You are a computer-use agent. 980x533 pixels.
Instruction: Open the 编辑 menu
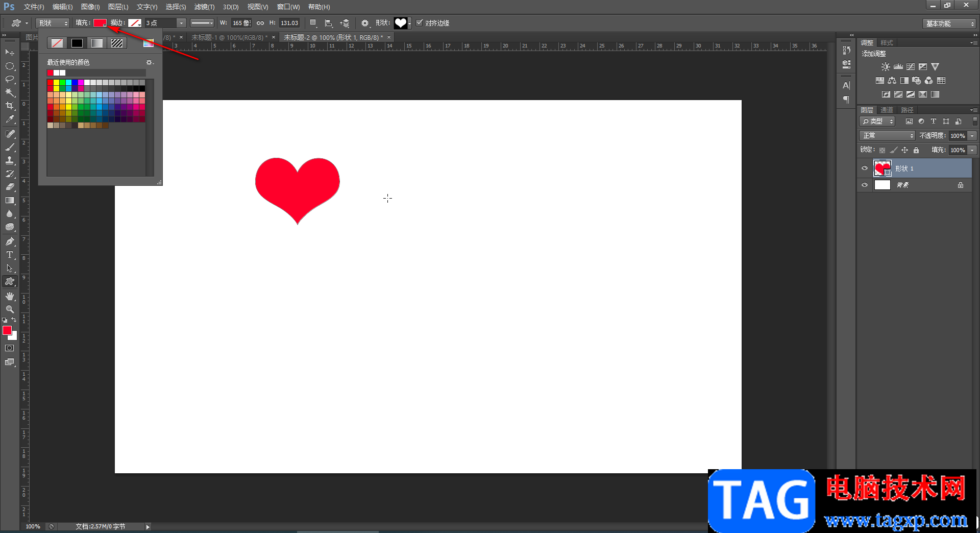point(62,7)
